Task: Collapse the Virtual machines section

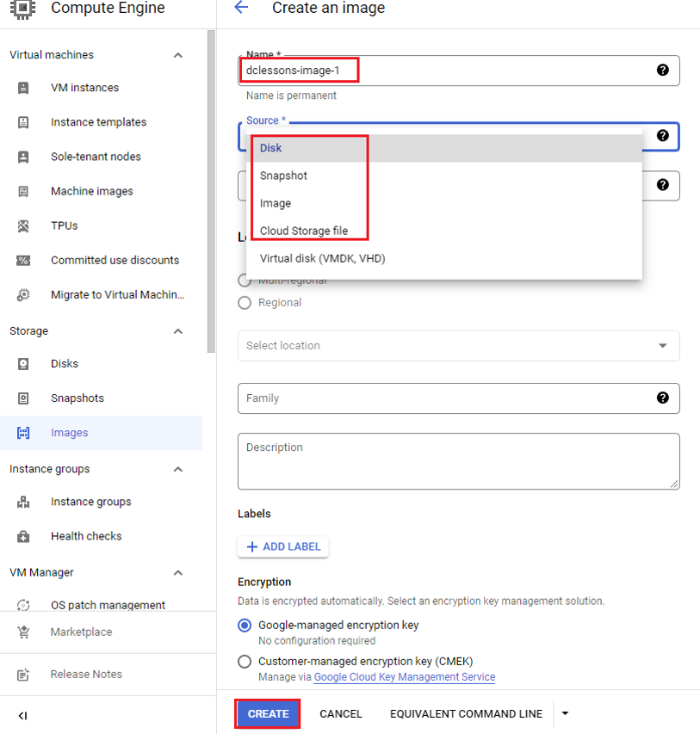Action: click(178, 55)
